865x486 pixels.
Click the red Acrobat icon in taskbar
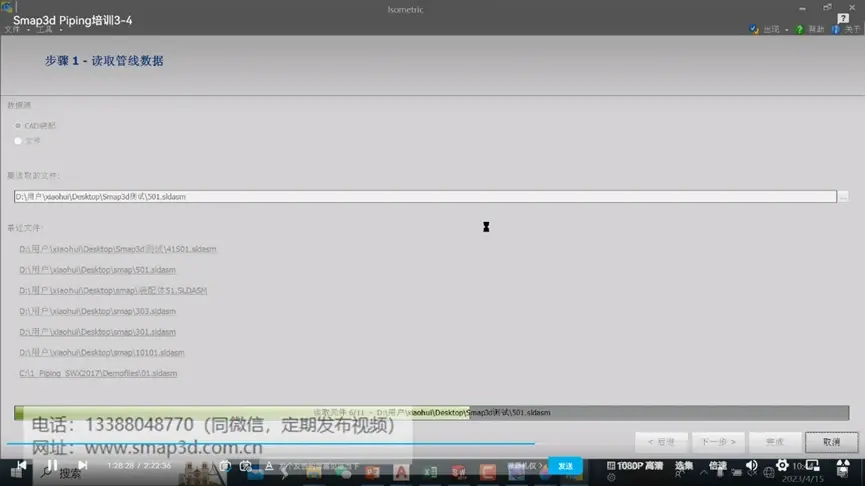click(x=401, y=472)
